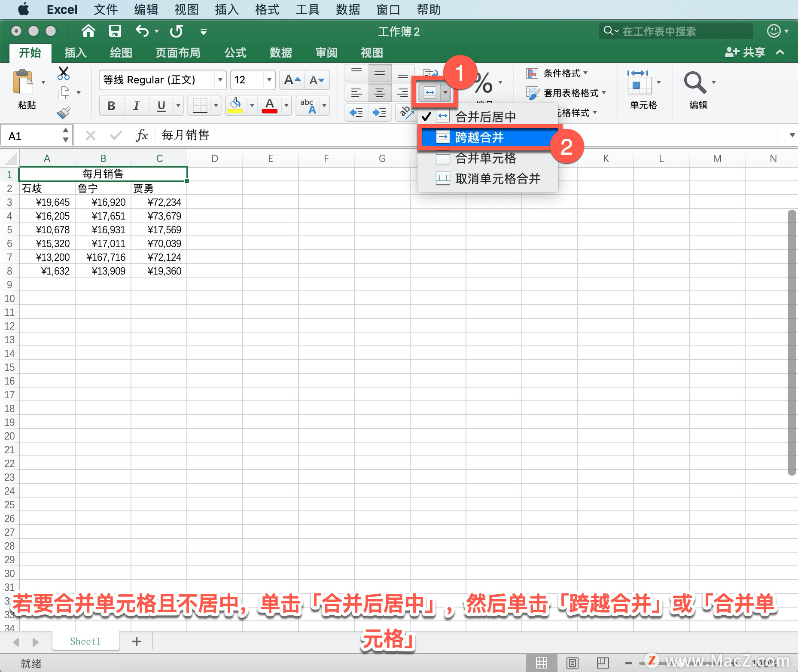The image size is (798, 672).
Task: Toggle Bold formatting
Action: point(112,105)
